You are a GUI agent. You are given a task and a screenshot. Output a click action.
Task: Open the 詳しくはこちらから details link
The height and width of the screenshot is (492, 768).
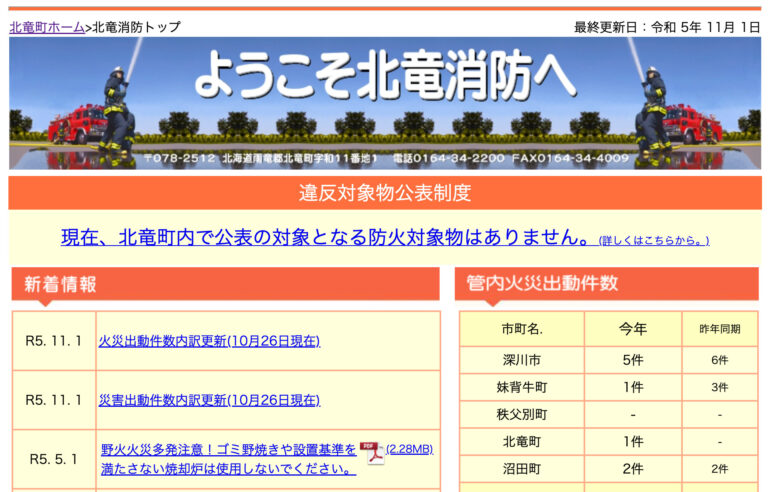click(x=654, y=241)
